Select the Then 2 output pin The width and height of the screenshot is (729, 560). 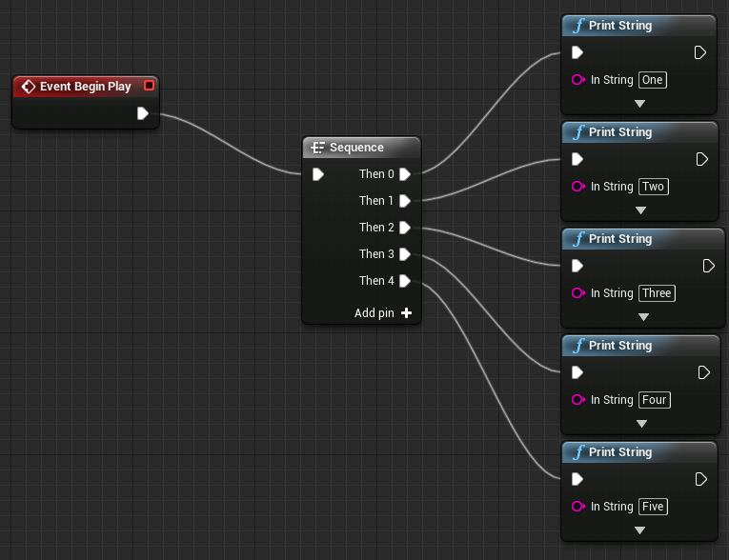click(405, 228)
